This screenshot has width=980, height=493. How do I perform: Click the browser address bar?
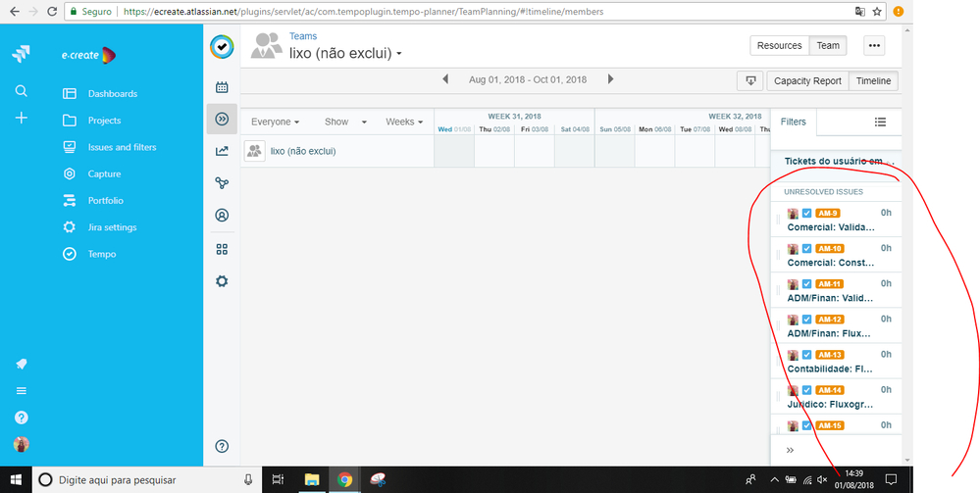[x=462, y=11]
